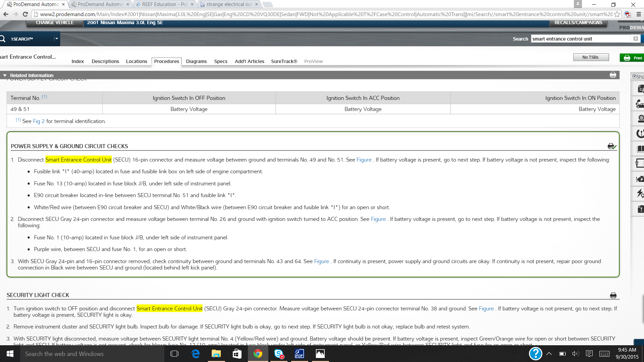Open Skype from the Windows taskbar

279,354
